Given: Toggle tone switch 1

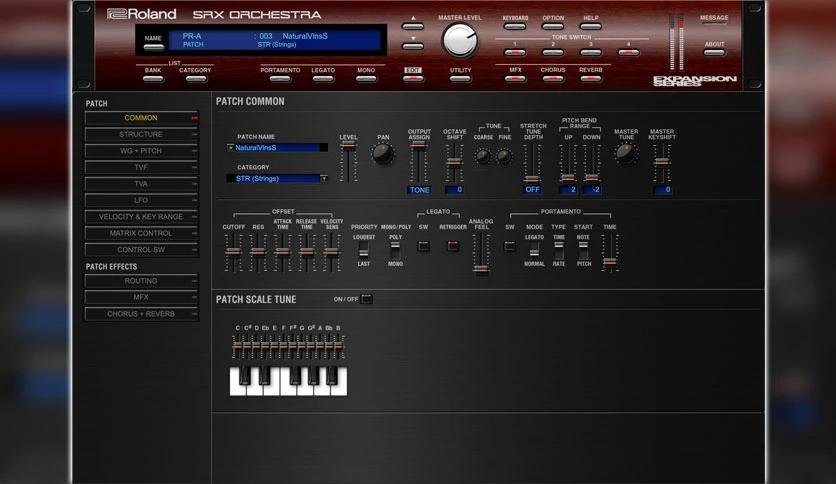Looking at the screenshot, I should [x=515, y=52].
